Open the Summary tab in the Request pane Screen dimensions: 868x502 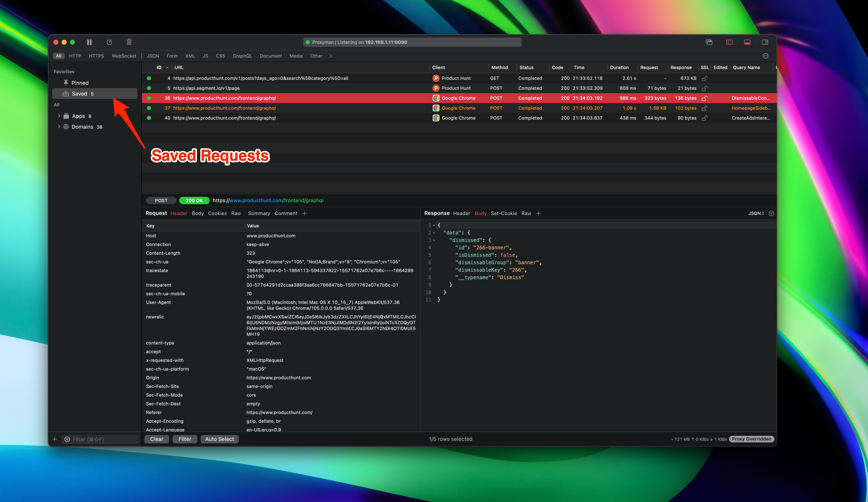259,213
